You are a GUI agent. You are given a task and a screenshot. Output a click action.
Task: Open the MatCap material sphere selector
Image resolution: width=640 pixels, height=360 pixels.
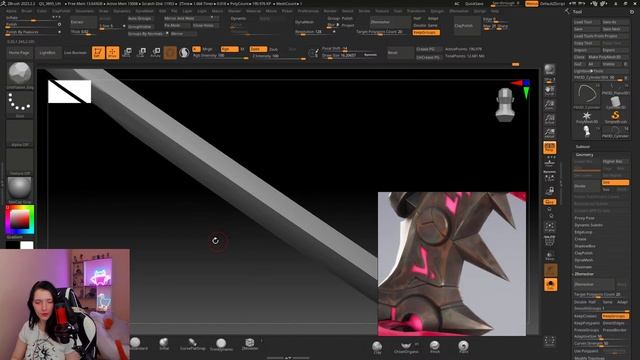tap(20, 190)
